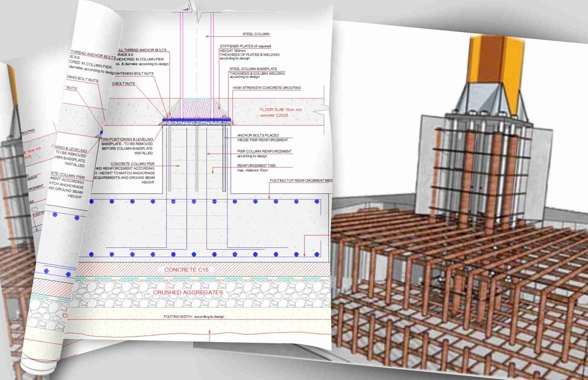Screen dimensions: 588x380
Task: Select the THIN POSITIONING & LEVELING note
Action: [x=127, y=140]
